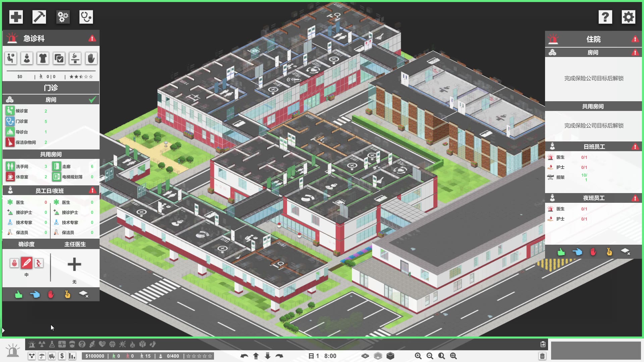The image size is (644, 362).
Task: Open management with the gears icon
Action: coord(62,17)
